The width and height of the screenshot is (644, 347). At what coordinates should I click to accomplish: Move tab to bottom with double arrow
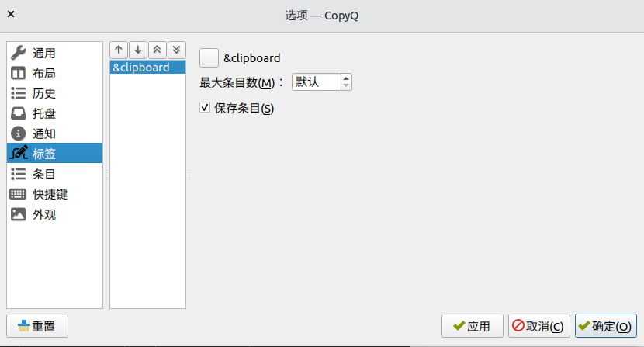176,50
